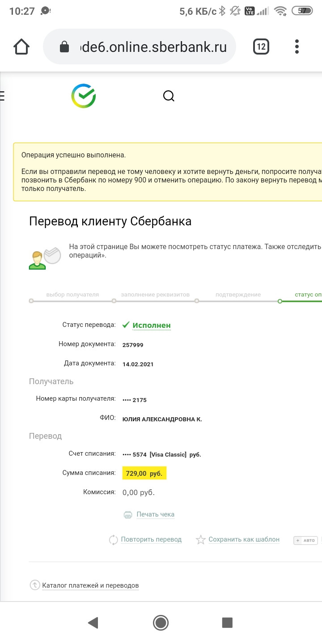Viewport: 322px width, 644px height.
Task: Tap debit account •••• 5574 Visa Classic
Action: pos(161,454)
